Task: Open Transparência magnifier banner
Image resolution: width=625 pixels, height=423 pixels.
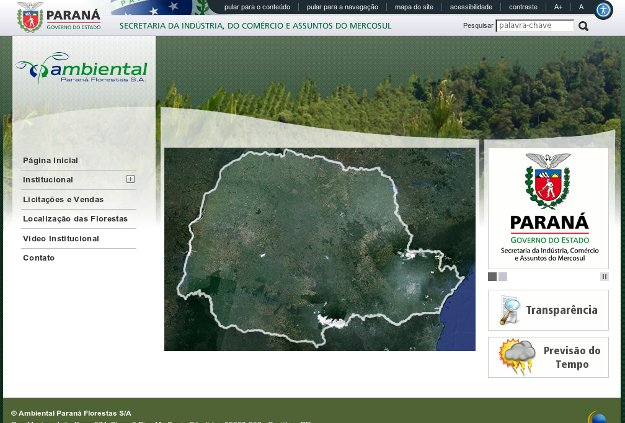Action: tap(548, 310)
